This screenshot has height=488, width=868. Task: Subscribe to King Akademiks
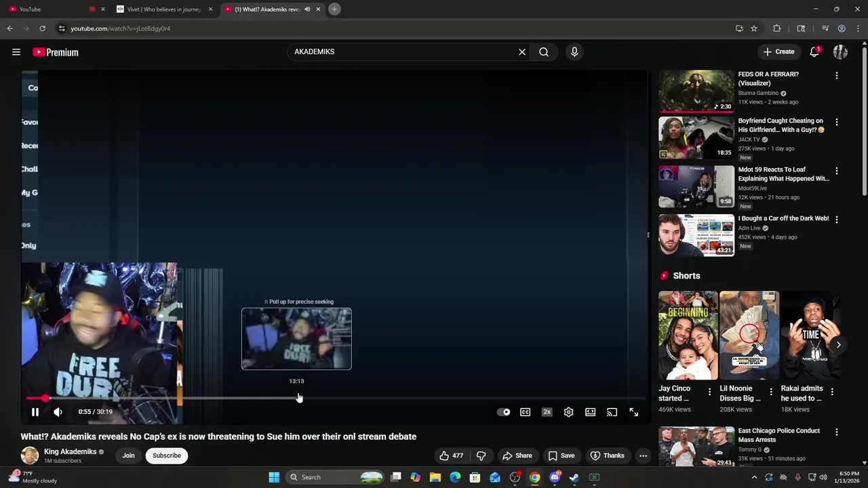pyautogui.click(x=167, y=455)
